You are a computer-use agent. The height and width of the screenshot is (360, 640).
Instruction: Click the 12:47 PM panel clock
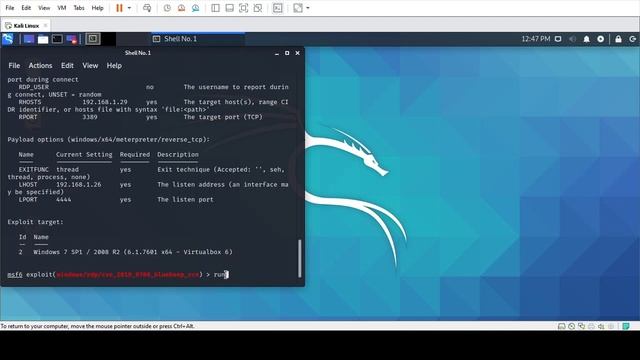536,39
